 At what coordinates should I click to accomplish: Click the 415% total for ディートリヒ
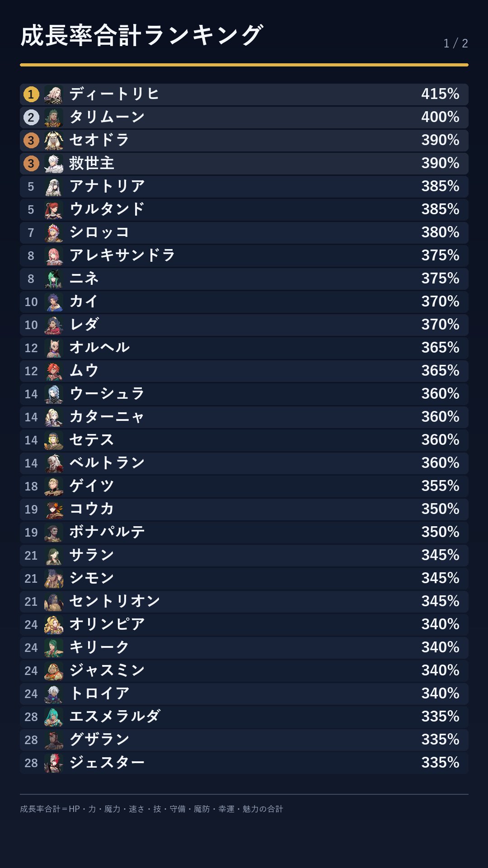point(440,94)
